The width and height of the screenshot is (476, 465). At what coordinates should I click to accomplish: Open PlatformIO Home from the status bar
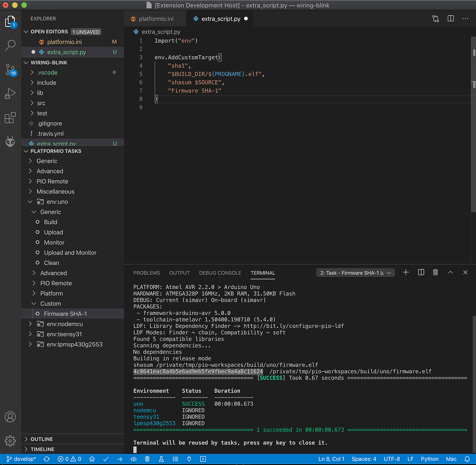[92, 458]
